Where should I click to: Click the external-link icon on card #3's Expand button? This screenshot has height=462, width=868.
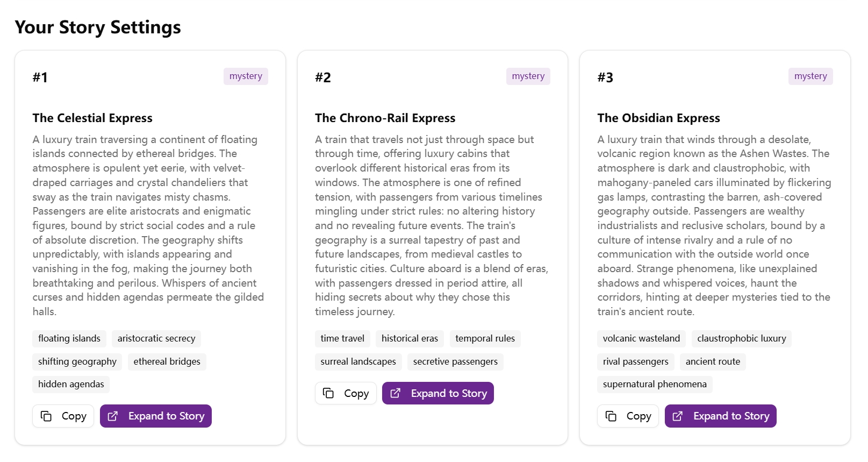pyautogui.click(x=678, y=416)
